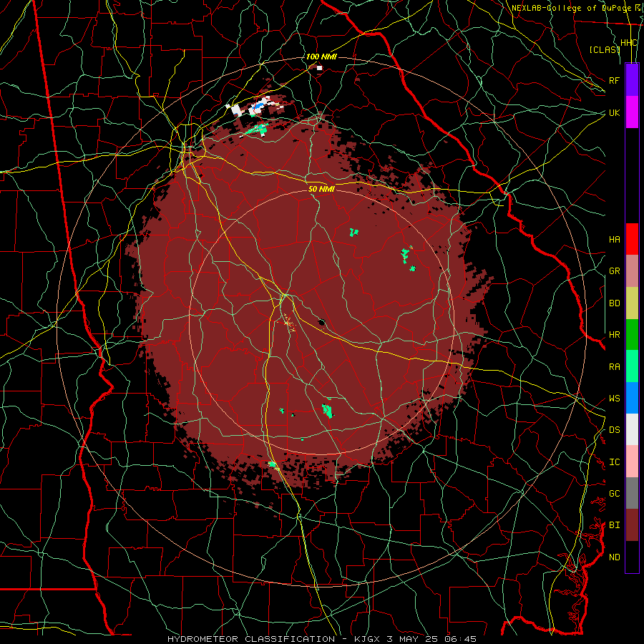This screenshot has height=644, width=644.
Task: Click the light pink IC legend swatch
Action: pyautogui.click(x=632, y=462)
